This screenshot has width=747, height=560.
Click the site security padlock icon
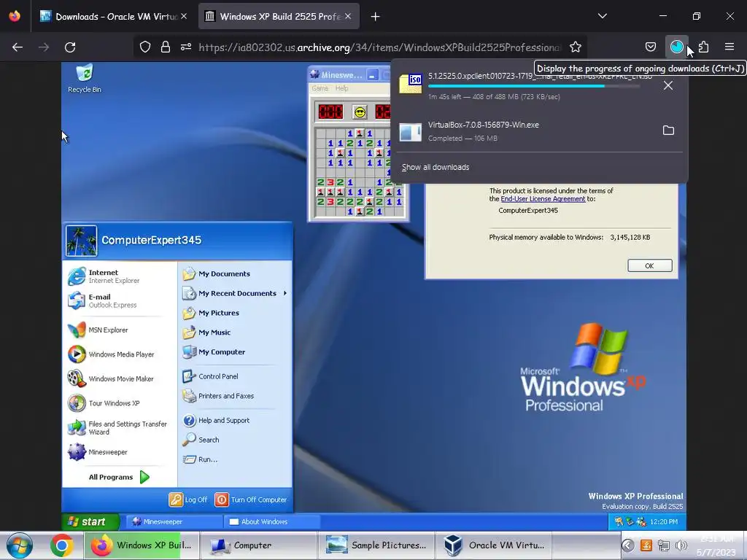pyautogui.click(x=166, y=47)
